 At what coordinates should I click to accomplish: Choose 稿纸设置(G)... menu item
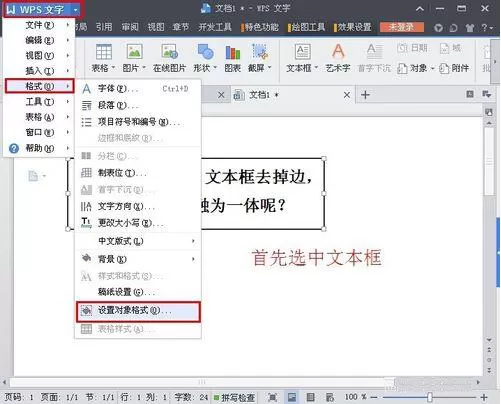[x=138, y=292]
